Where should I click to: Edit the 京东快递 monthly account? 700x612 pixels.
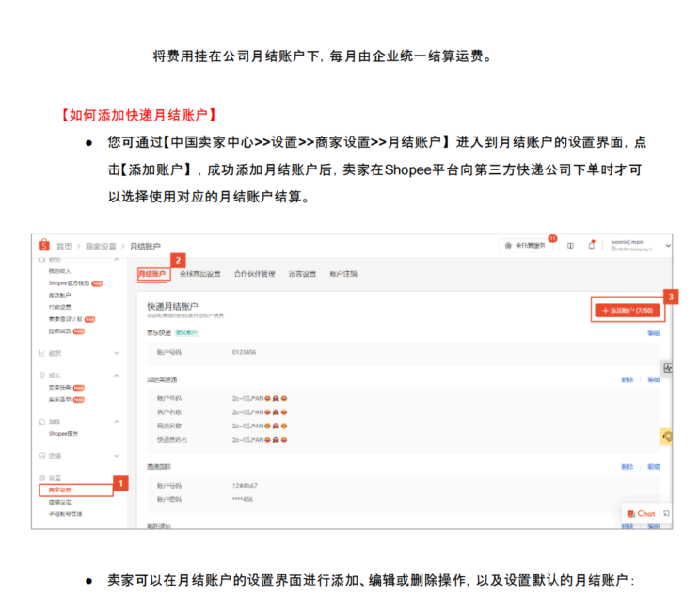coord(654,333)
